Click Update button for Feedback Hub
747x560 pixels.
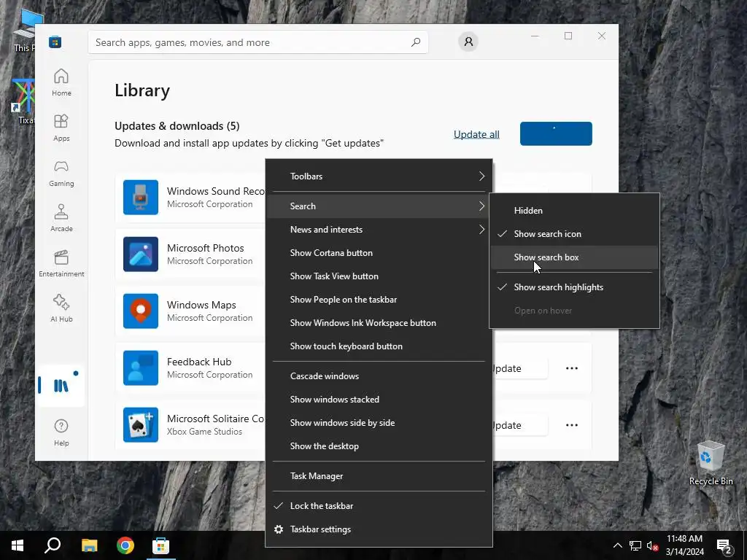(x=520, y=368)
